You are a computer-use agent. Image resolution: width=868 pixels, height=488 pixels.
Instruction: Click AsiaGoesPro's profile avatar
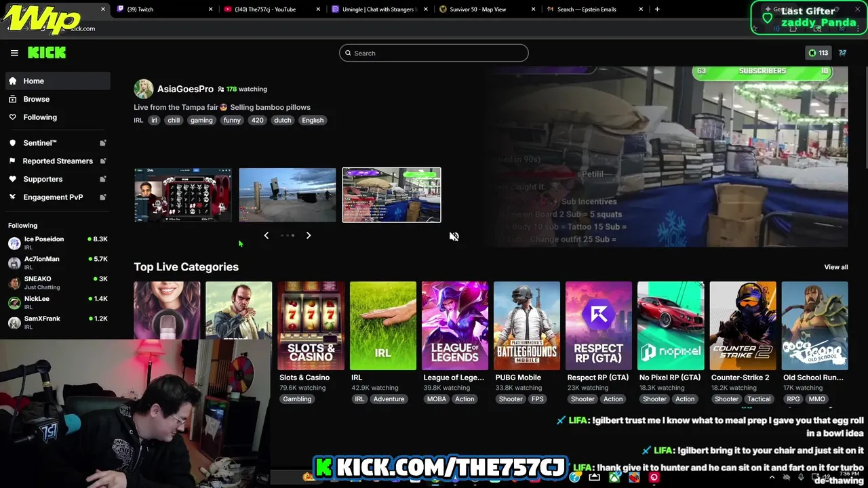[x=144, y=89]
